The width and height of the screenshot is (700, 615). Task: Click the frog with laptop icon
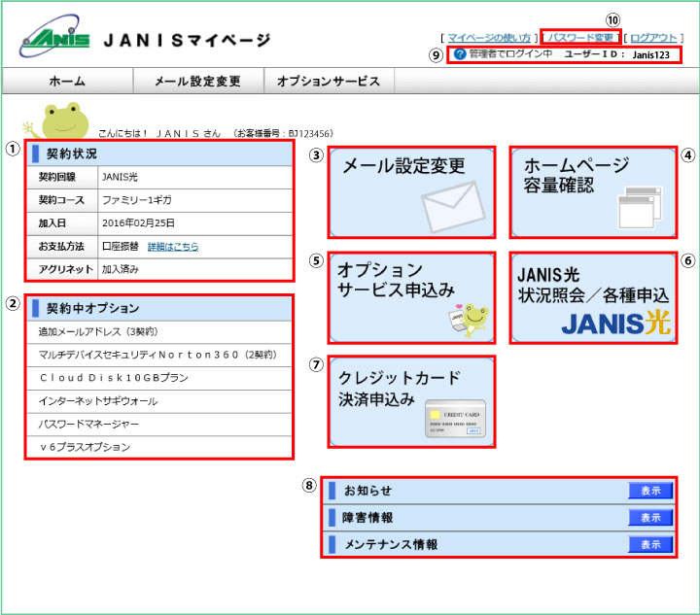pos(469,321)
